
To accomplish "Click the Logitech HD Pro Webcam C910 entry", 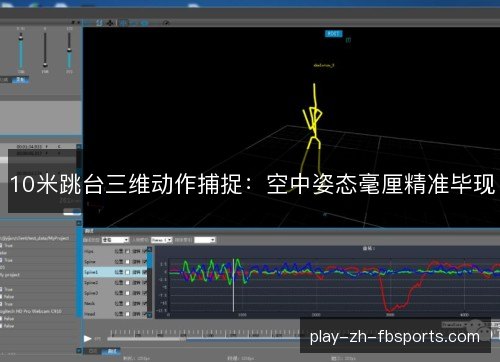I will point(31,311).
